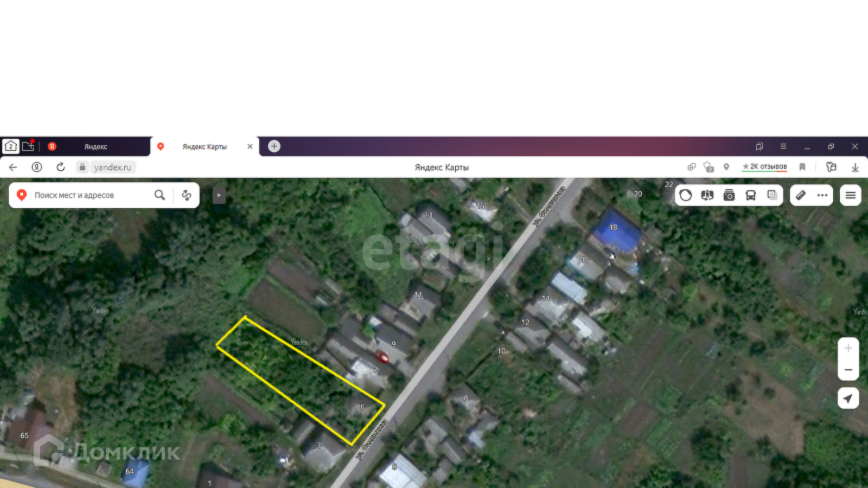868x488 pixels.
Task: Click house number 18 on map
Action: tap(614, 227)
